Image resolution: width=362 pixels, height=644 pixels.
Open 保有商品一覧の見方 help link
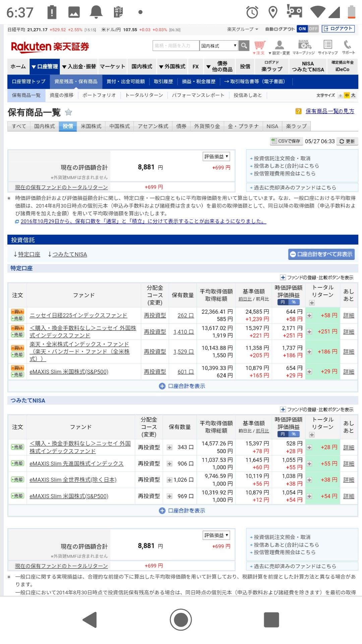coord(330,111)
